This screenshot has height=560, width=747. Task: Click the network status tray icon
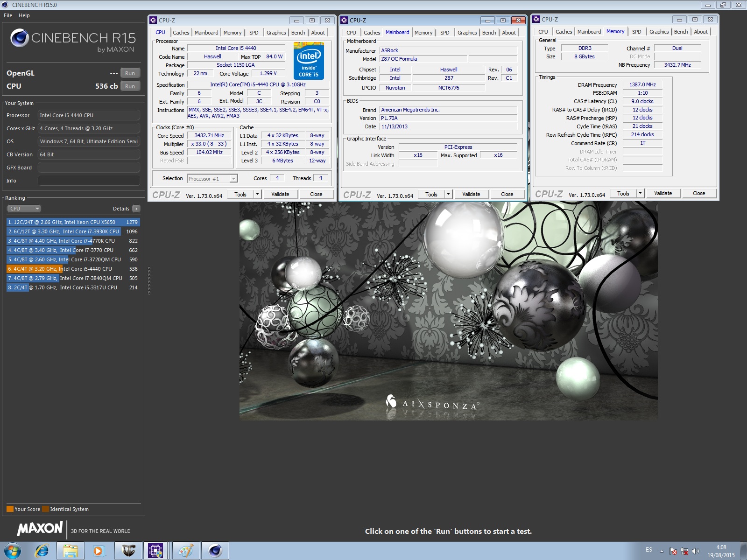[684, 551]
